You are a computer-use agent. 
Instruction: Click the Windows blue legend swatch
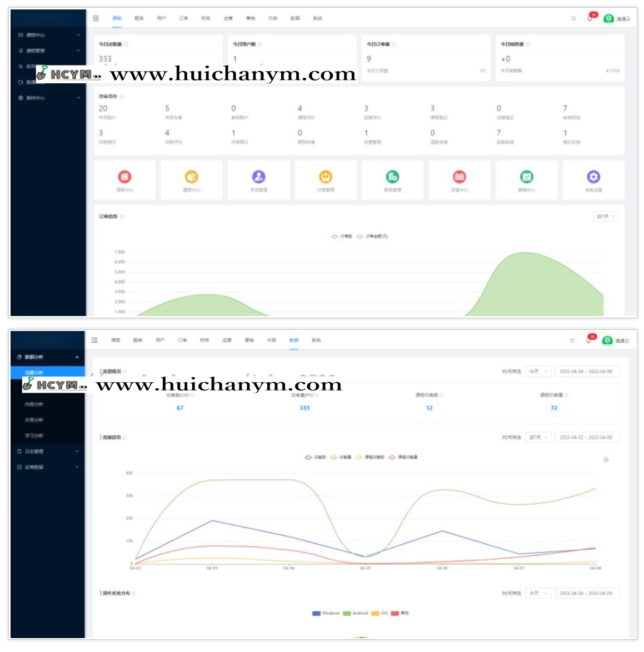pos(317,613)
